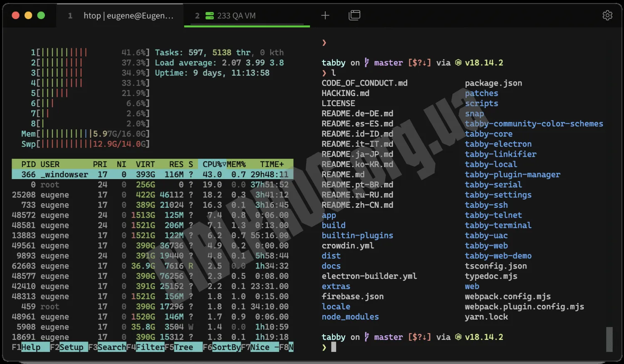Viewport: 624px width, 364px height.
Task: Select the root process row with PID 0
Action: coord(153,184)
